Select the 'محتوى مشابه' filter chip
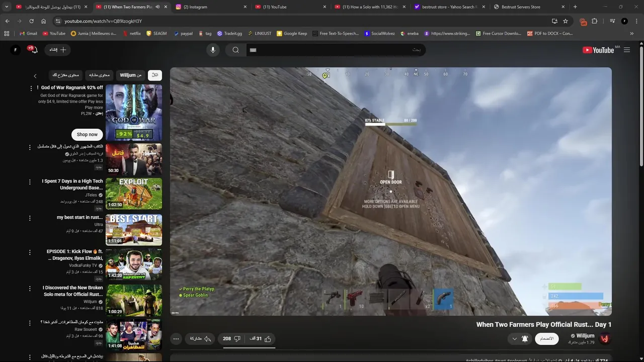 click(x=99, y=75)
